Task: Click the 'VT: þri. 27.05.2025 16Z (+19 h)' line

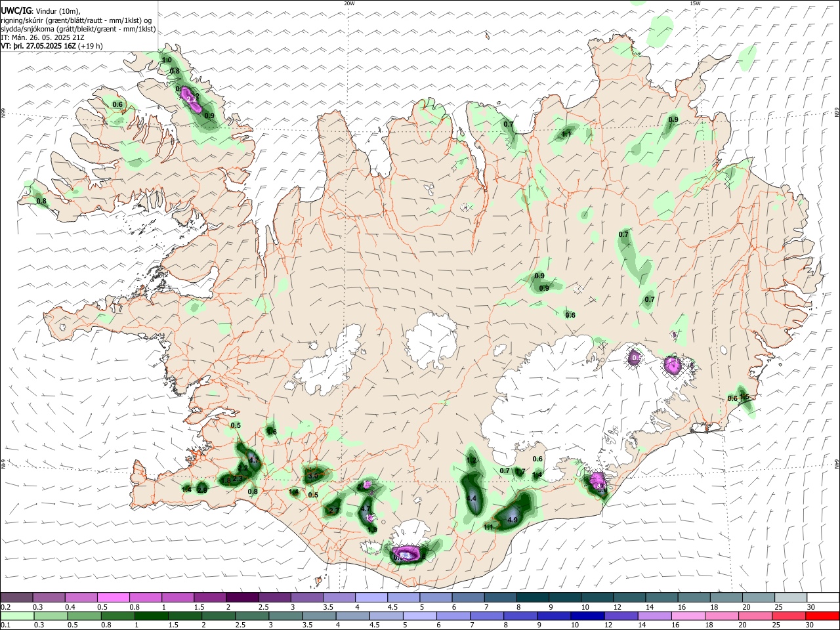Action: tap(52, 46)
